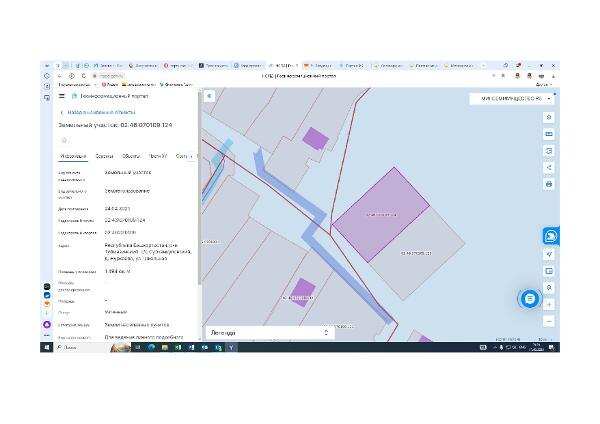Viewport: 600px width, 424px height.
Task: Open the portal home logo link
Action: [110, 96]
